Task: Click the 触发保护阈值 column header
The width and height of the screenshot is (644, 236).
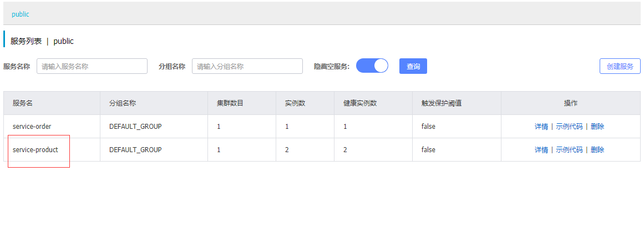Action: click(442, 103)
